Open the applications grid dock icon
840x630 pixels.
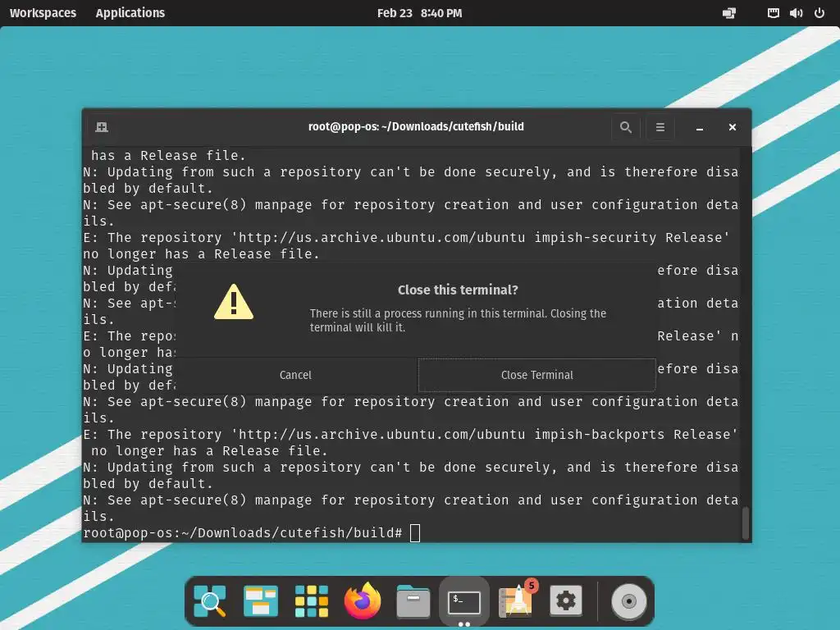[312, 601]
